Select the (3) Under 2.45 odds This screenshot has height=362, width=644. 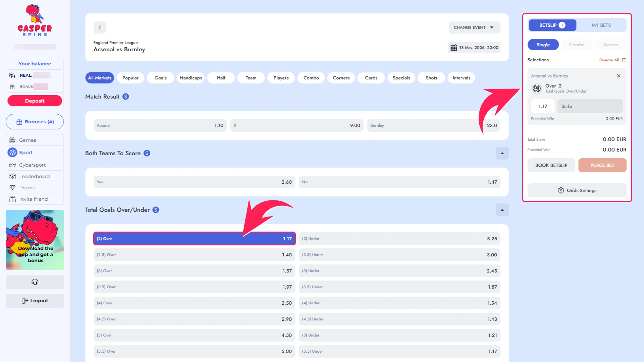399,271
